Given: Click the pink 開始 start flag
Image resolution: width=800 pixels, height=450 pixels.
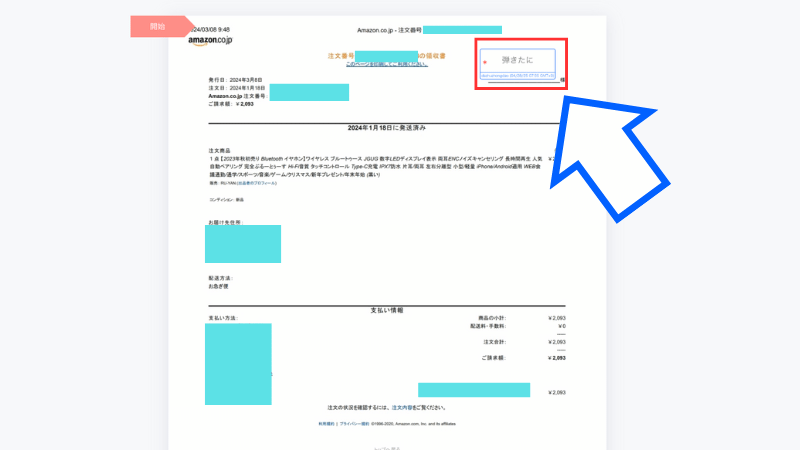Looking at the screenshot, I should tap(162, 27).
